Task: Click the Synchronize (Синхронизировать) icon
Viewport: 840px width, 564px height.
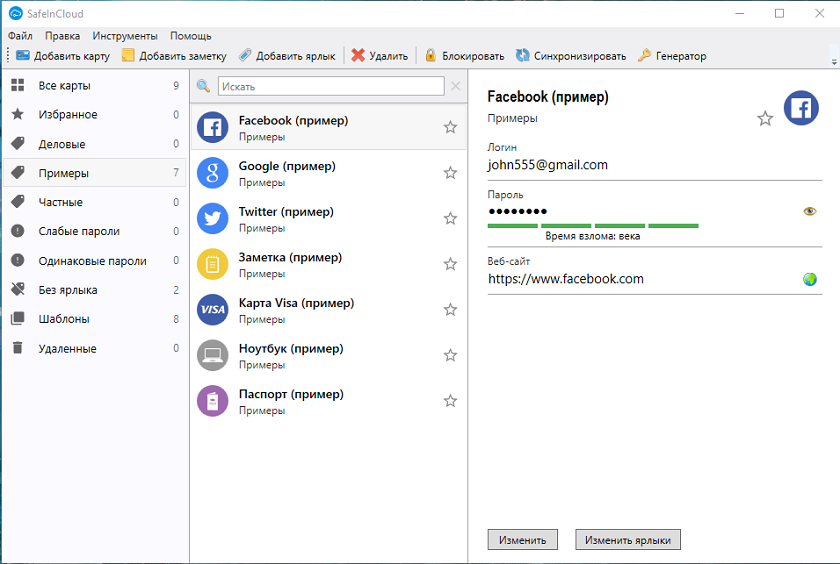Action: point(522,56)
